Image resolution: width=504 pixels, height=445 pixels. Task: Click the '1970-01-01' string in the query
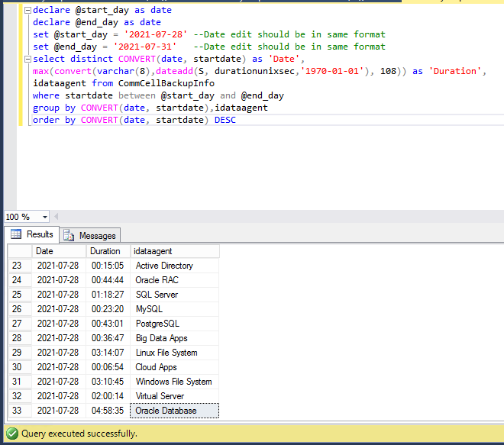click(x=332, y=71)
